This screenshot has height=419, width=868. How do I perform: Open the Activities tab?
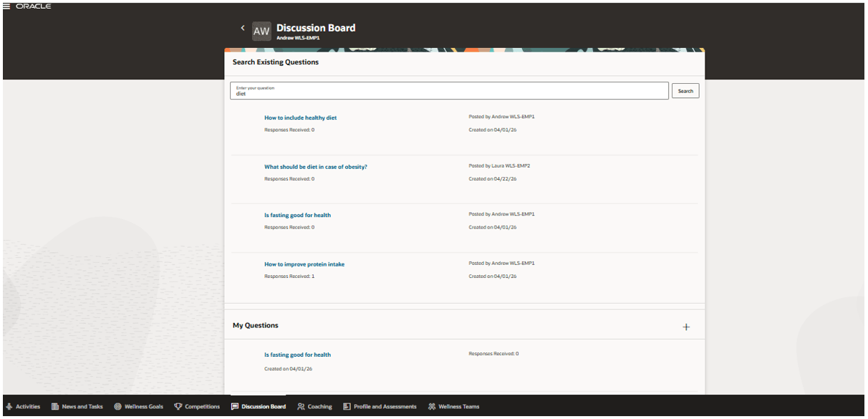click(23, 406)
